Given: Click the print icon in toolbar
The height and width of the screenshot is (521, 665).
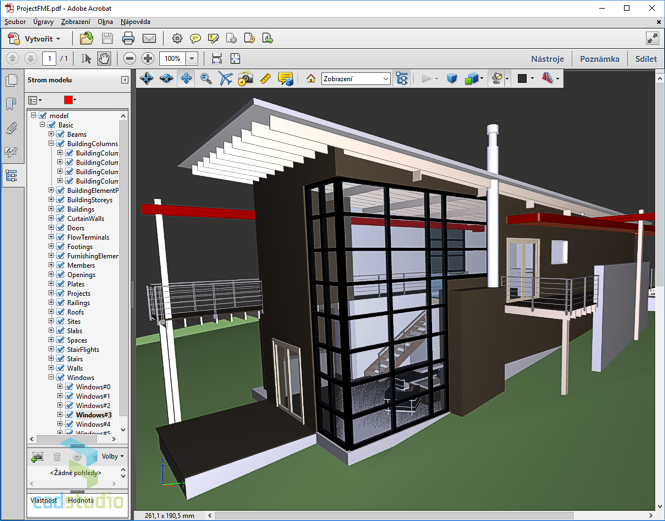Looking at the screenshot, I should pos(128,38).
